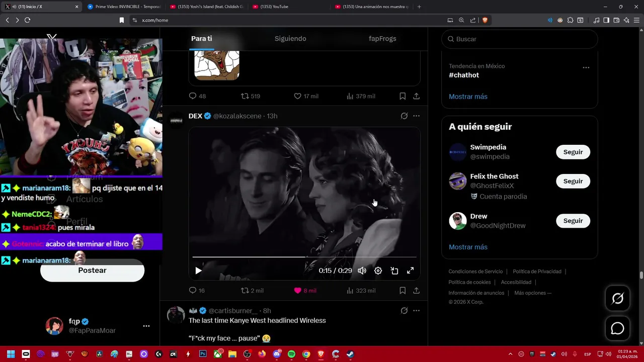Switch to Prime Video INVINCIBLE tab

[124, 7]
